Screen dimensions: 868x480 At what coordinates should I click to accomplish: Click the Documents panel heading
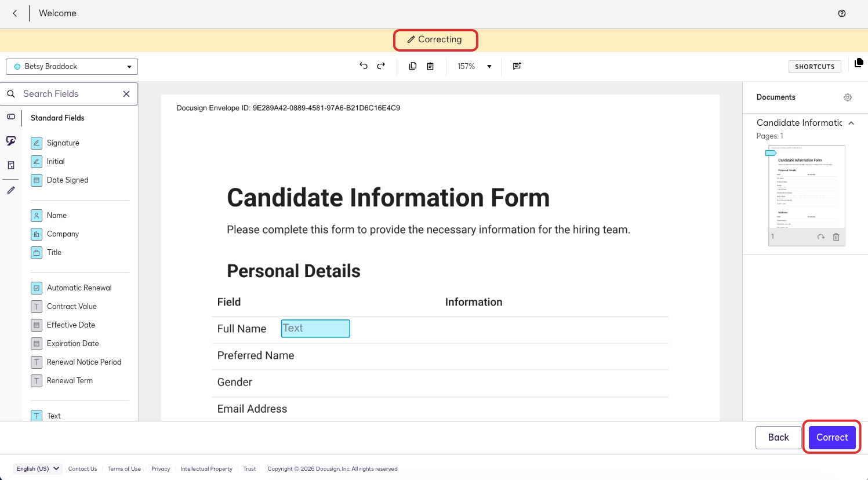[776, 97]
